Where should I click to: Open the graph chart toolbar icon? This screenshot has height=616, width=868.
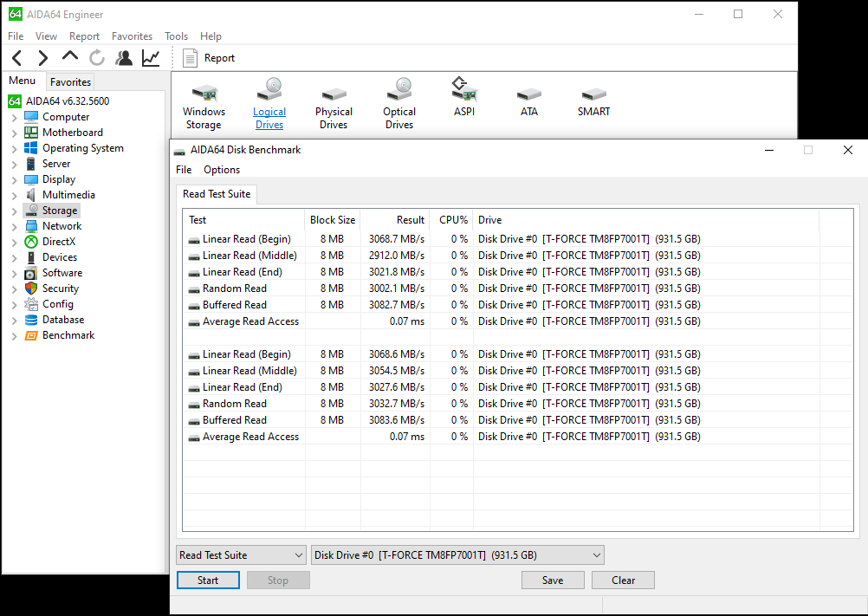(x=151, y=57)
